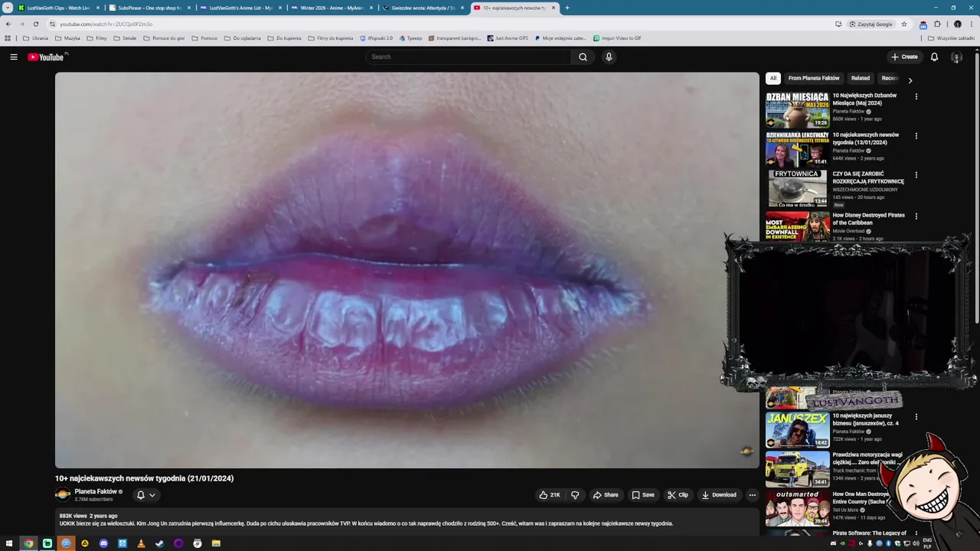Open options for 'How Disney Destroyed Pirates' video
This screenshot has width=980, height=551.
(916, 217)
